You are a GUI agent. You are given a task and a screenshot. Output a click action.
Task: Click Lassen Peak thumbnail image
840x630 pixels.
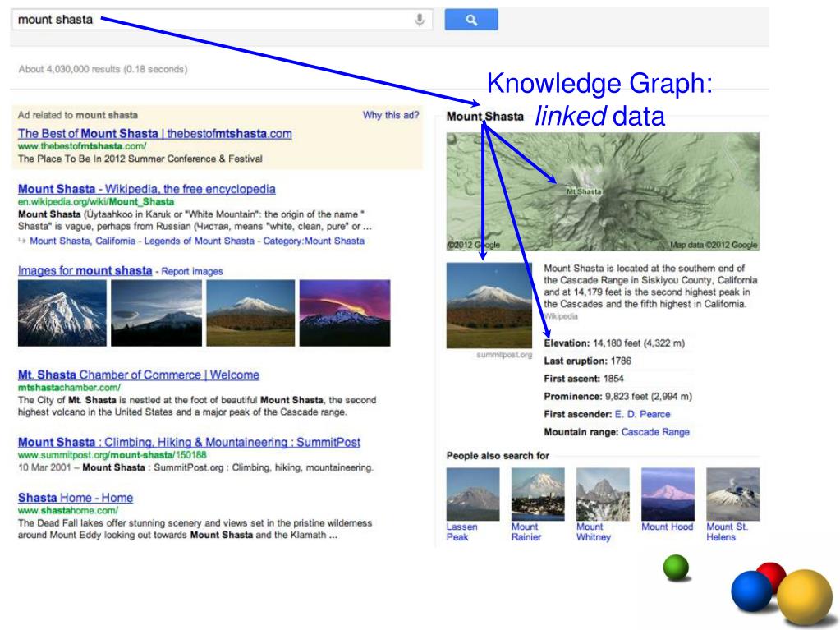473,494
